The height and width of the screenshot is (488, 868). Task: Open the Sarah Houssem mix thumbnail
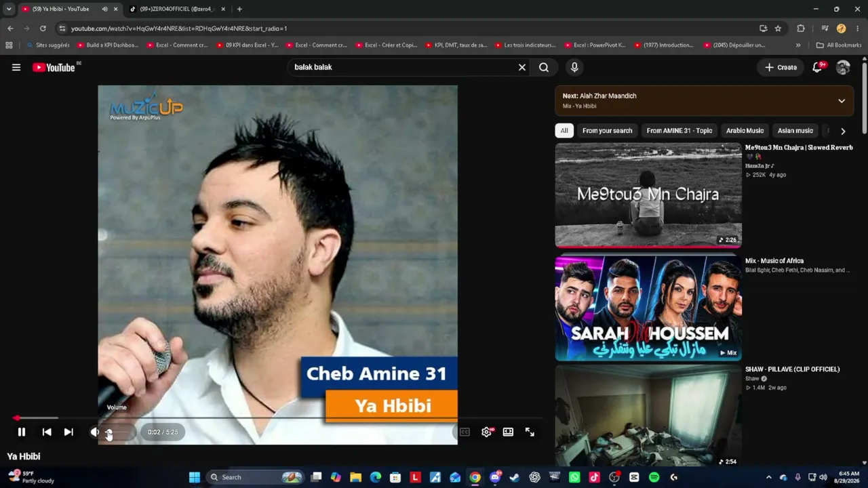[x=648, y=308]
